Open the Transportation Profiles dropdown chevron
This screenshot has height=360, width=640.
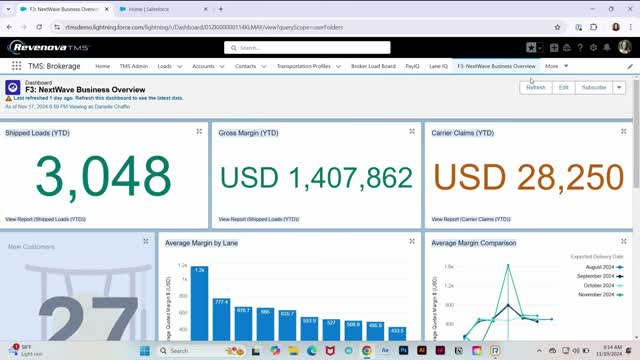pyautogui.click(x=338, y=66)
